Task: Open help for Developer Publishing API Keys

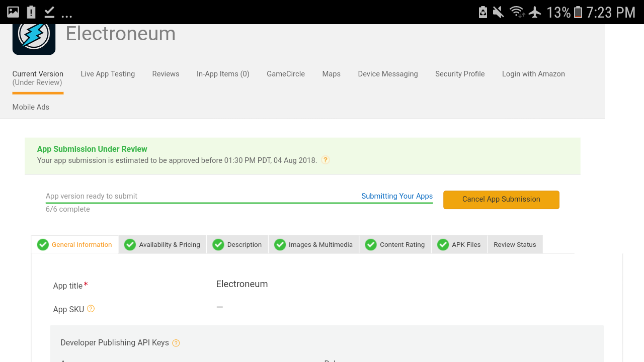Action: pos(176,343)
